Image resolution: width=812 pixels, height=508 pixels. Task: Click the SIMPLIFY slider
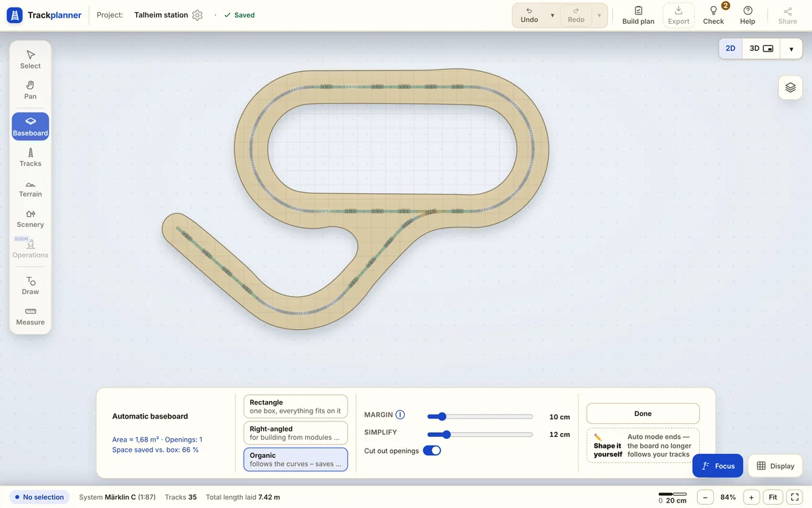(x=480, y=434)
